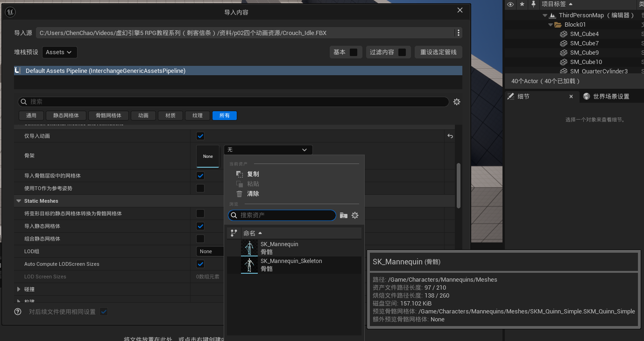Open pipeline settings gear beside the 搜索 field

tap(457, 102)
